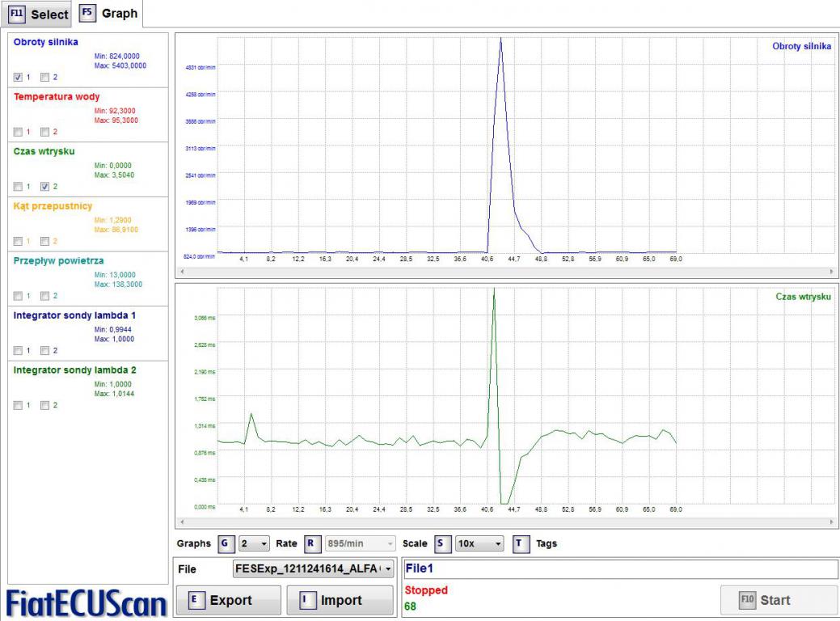840x621 pixels.
Task: Check graph 2 for Integrator sondy lambda 2
Action: point(45,405)
